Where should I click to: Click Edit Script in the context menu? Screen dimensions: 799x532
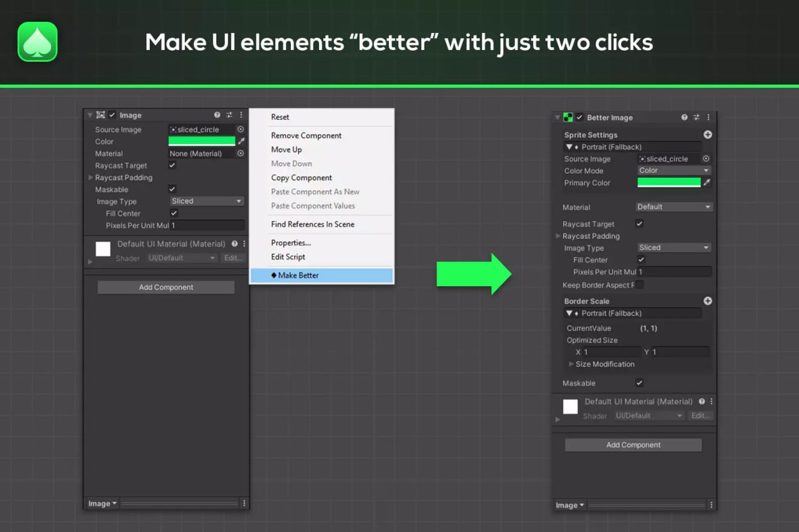click(288, 257)
